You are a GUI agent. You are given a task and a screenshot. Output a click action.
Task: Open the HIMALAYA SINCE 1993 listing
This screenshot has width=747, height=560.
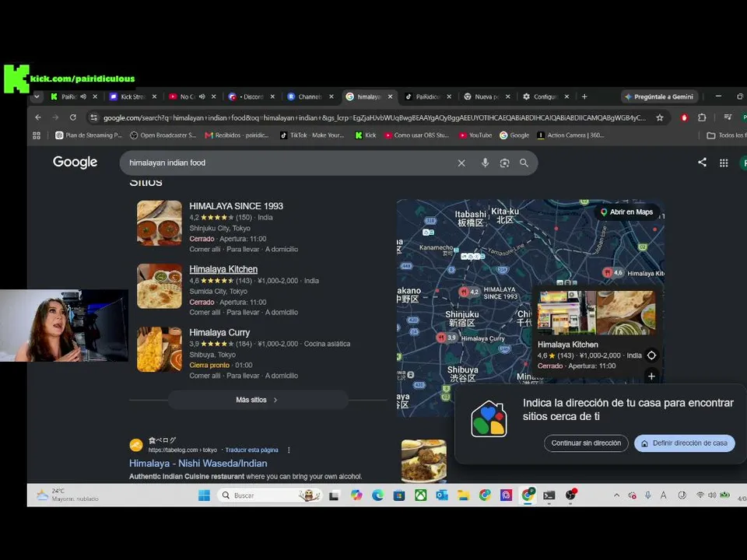237,206
